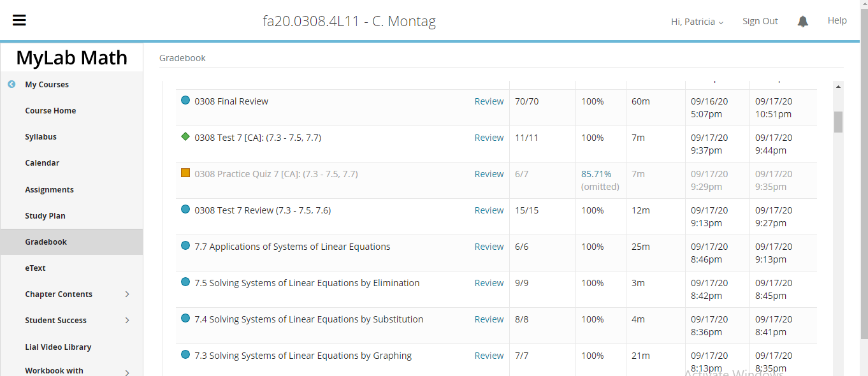Expand the Chapter Contents submenu
The image size is (868, 376).
point(127,294)
